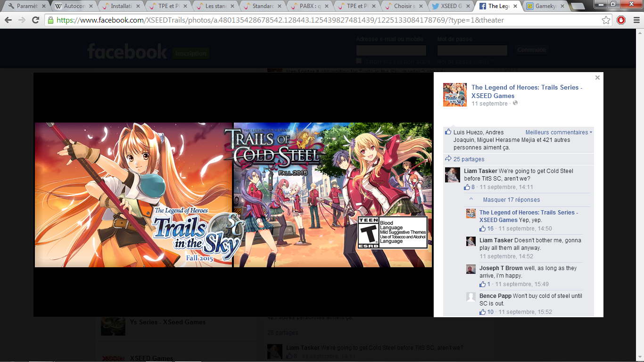
Task: Close the photo theater viewer
Action: (597, 77)
